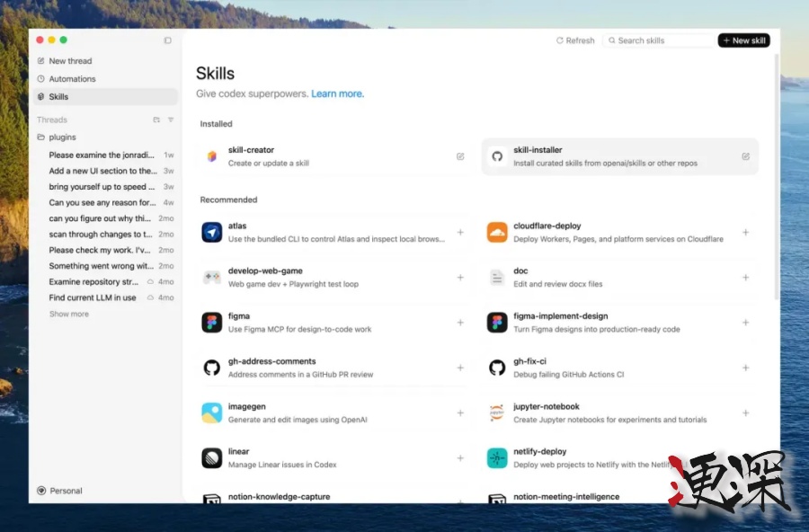This screenshot has width=809, height=532.
Task: Collapse the plugins folder in threads
Action: tap(62, 137)
